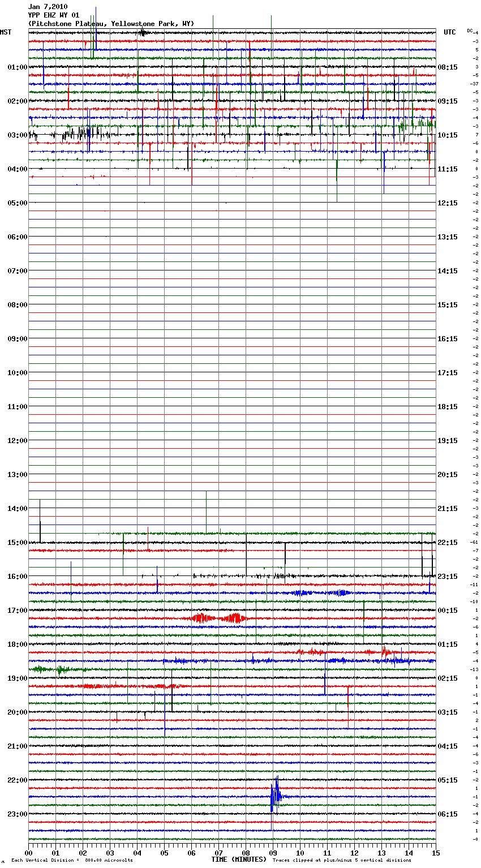Viewport: 481px width, 868px height.
Task: Click the MST label '10:00'
Action: [x=18, y=373]
